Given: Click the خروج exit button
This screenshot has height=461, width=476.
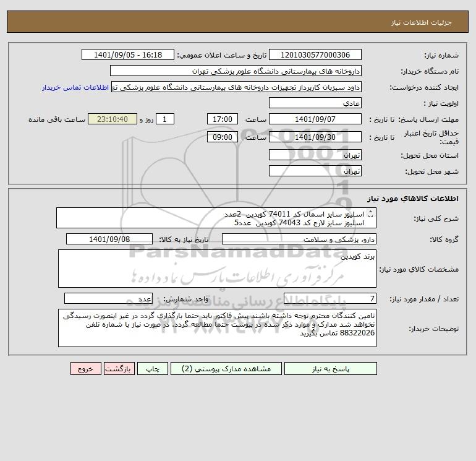Looking at the screenshot, I should point(85,369).
